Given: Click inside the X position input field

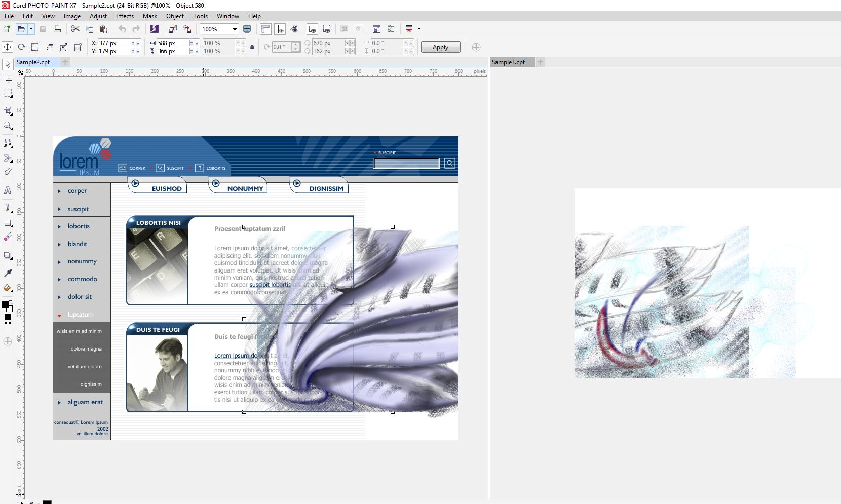Looking at the screenshot, I should pos(114,43).
